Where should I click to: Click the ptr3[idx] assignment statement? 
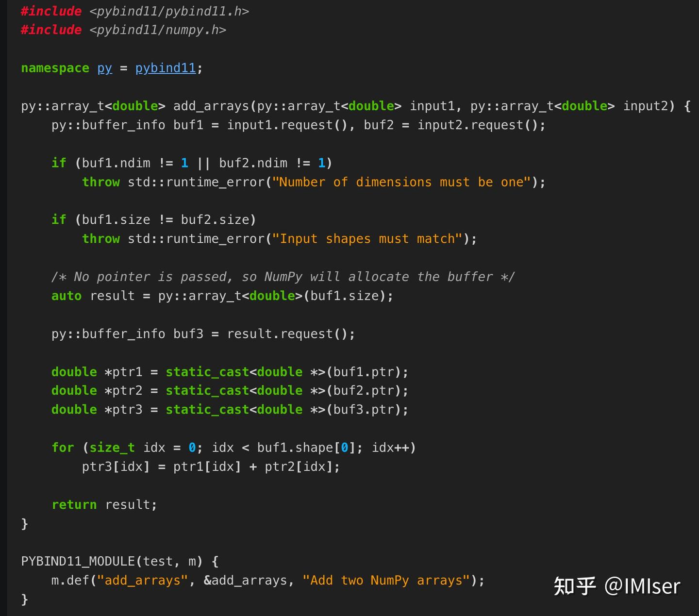[x=211, y=466]
